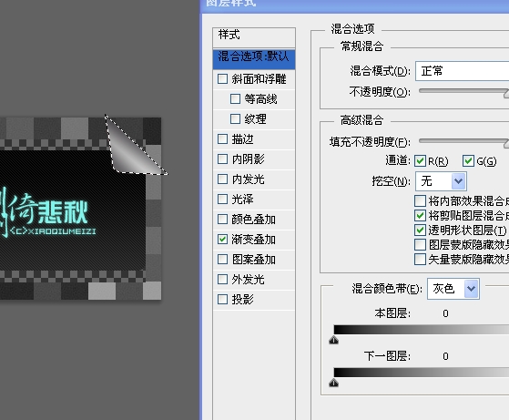Open the 混合模式 blend mode combo box
Image resolution: width=509 pixels, height=420 pixels.
click(463, 71)
